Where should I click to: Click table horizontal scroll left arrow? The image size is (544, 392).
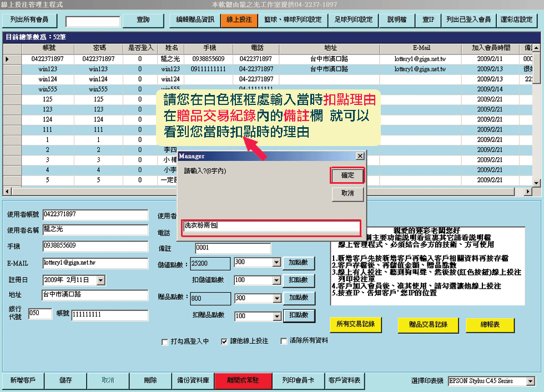pyautogui.click(x=7, y=191)
